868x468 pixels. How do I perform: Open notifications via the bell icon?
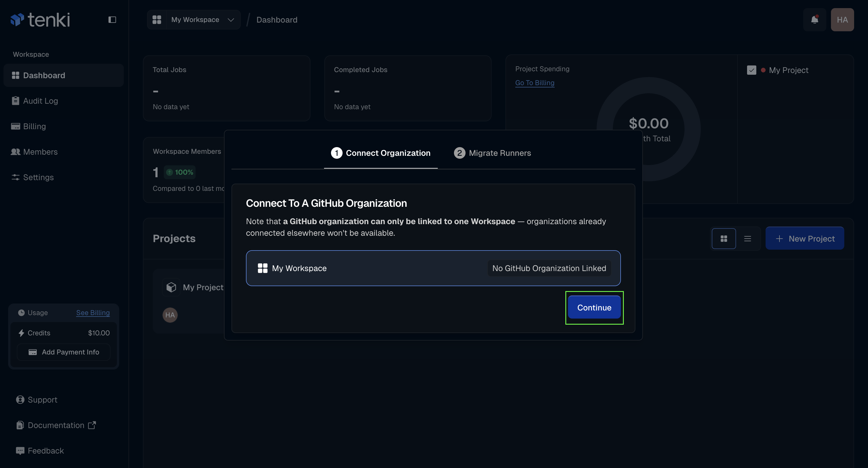815,19
